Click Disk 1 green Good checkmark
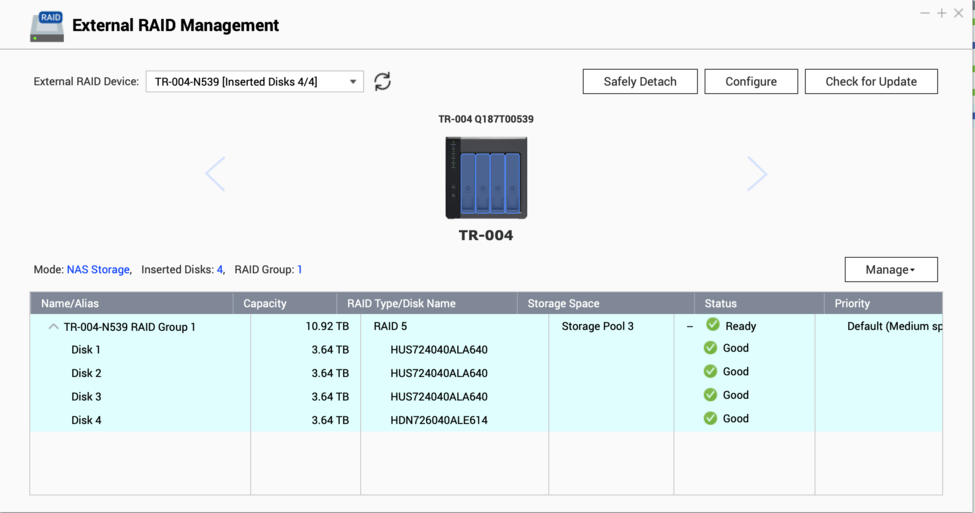 click(710, 348)
